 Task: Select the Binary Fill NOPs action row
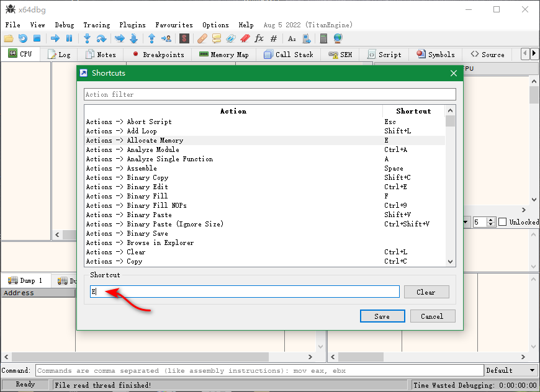264,205
